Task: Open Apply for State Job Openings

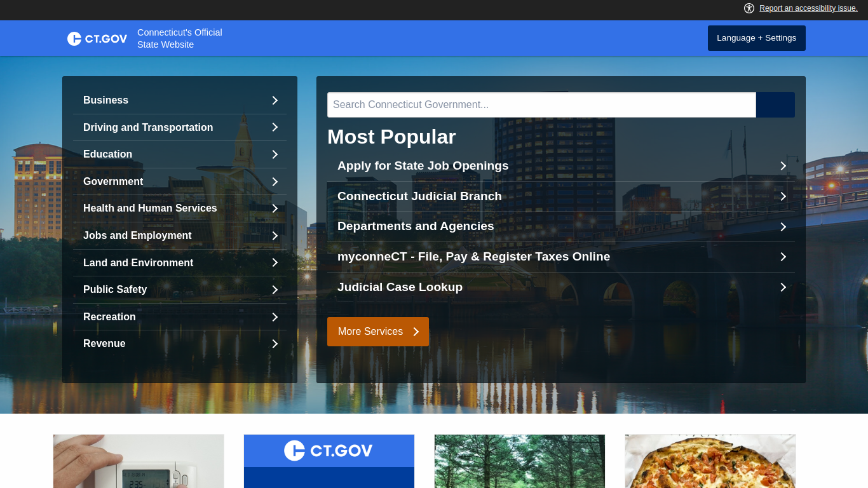Action: pyautogui.click(x=561, y=166)
